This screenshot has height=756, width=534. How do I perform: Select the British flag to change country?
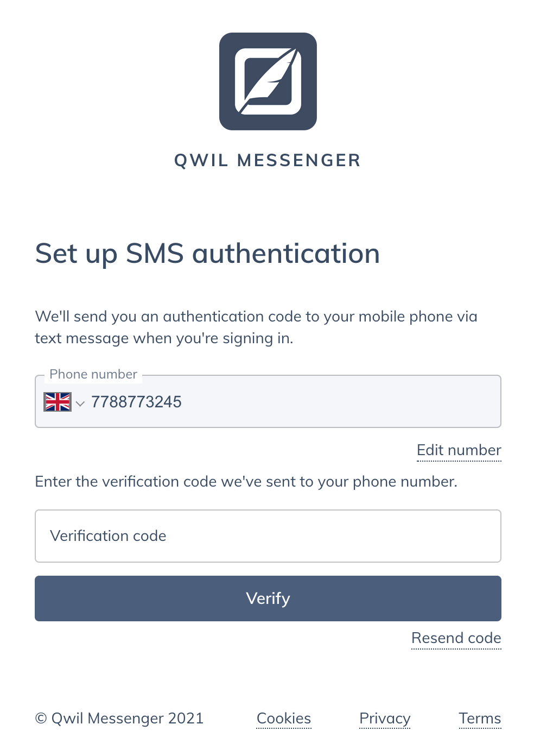[x=57, y=401]
